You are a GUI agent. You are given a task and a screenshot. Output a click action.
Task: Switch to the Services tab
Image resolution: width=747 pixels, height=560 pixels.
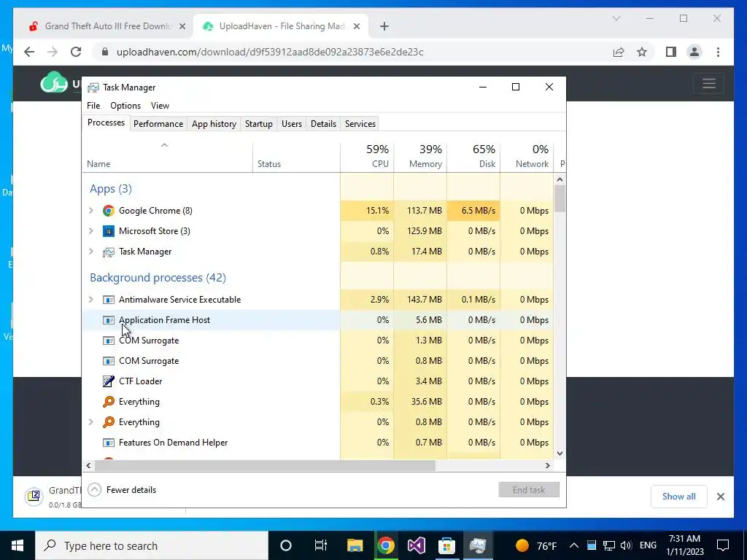(360, 124)
